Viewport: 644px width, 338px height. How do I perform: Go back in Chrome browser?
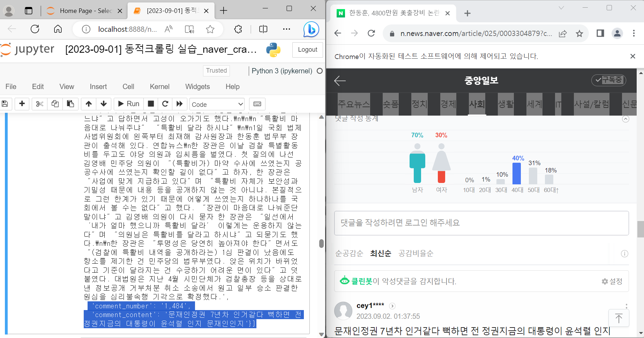click(338, 34)
